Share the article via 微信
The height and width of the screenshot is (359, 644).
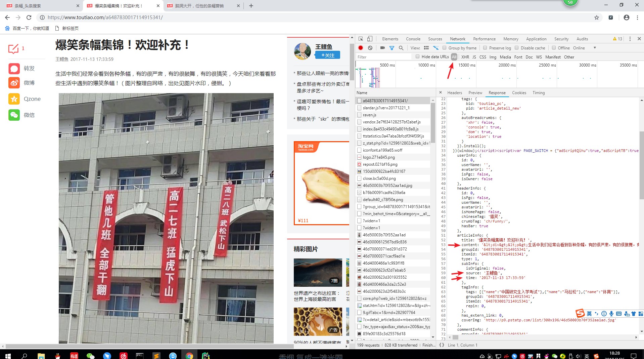click(x=14, y=115)
